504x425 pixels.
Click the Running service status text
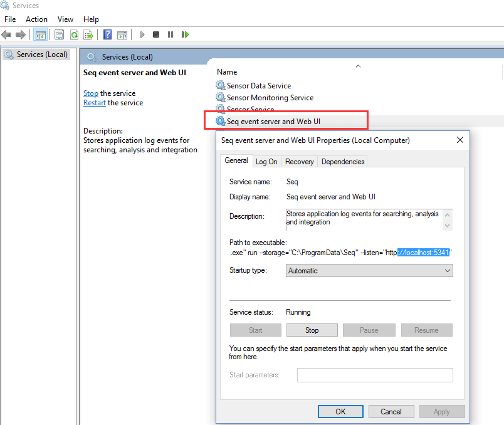tap(298, 312)
